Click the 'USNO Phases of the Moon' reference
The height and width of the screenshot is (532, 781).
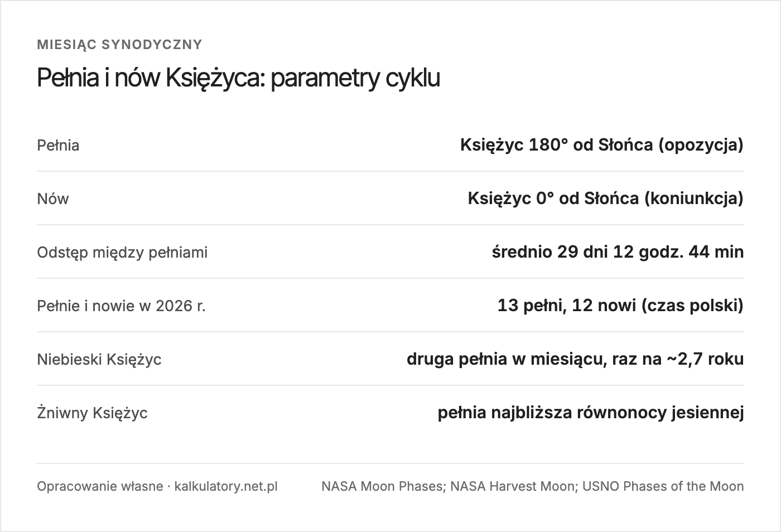click(663, 486)
